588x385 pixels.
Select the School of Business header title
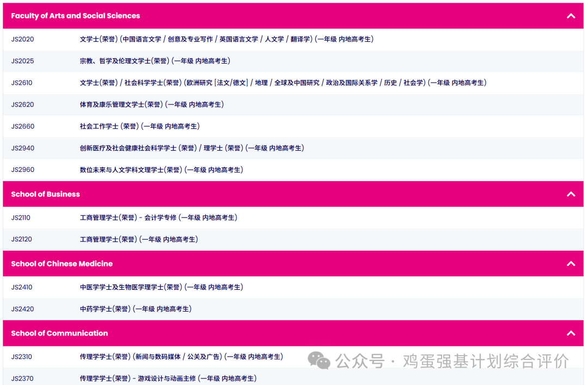pos(45,194)
